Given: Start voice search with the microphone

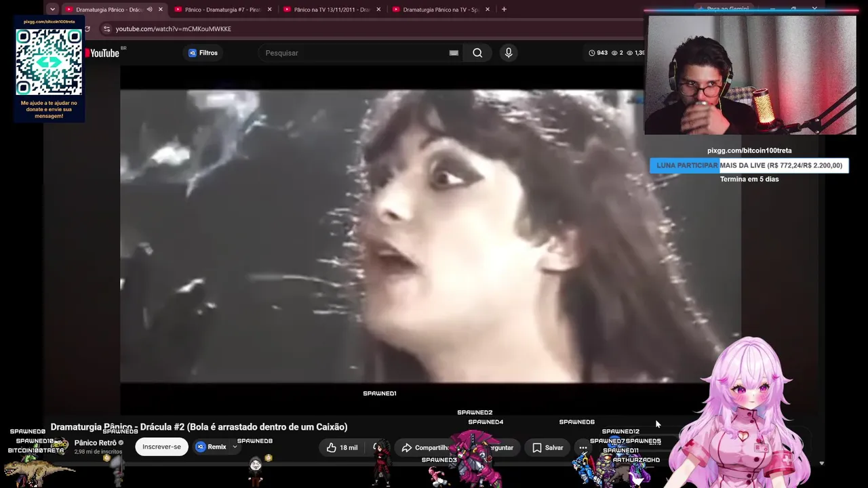Looking at the screenshot, I should coord(509,53).
